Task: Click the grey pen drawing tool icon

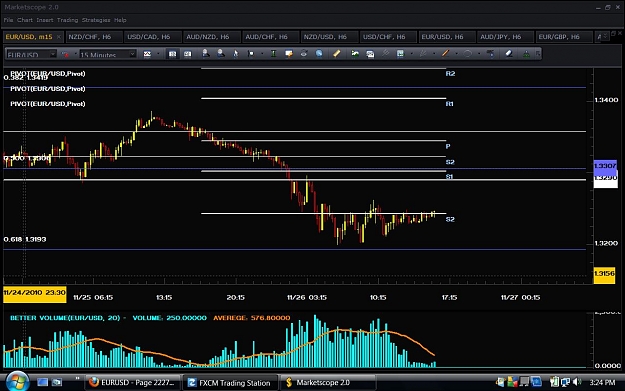Action: 423,53
